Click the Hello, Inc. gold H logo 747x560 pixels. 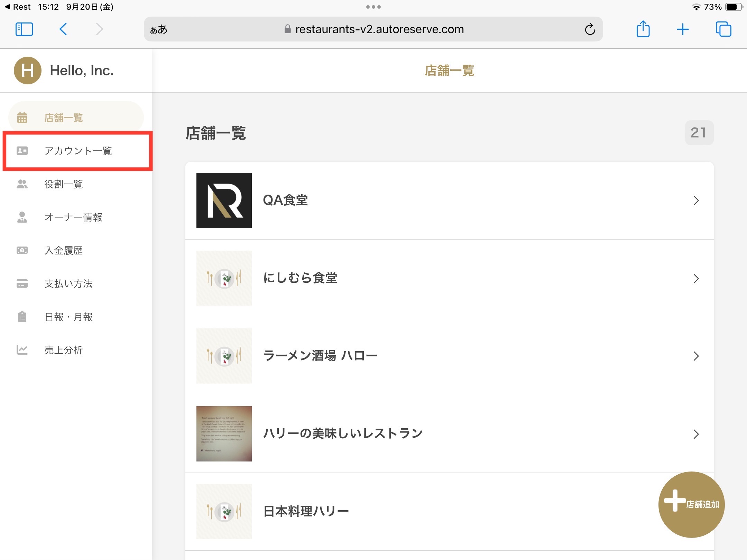click(x=28, y=71)
